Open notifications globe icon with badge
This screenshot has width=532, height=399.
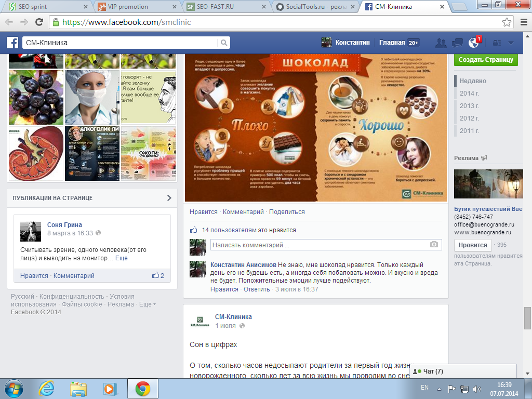point(474,42)
